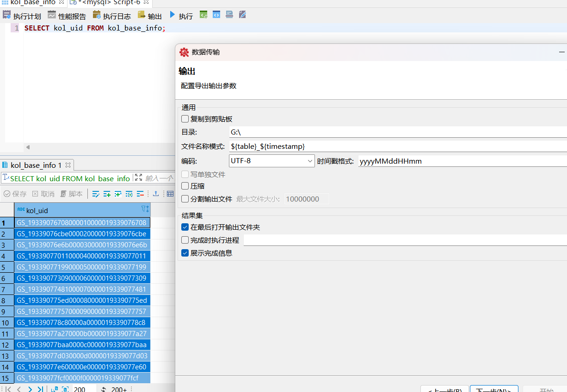Tick the 压缩 compress checkbox
This screenshot has height=392, width=567.
click(185, 186)
